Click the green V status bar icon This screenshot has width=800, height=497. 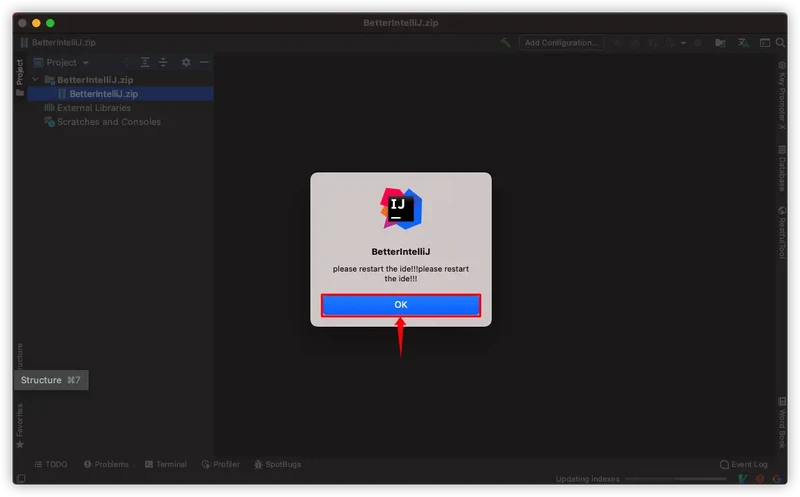click(743, 479)
